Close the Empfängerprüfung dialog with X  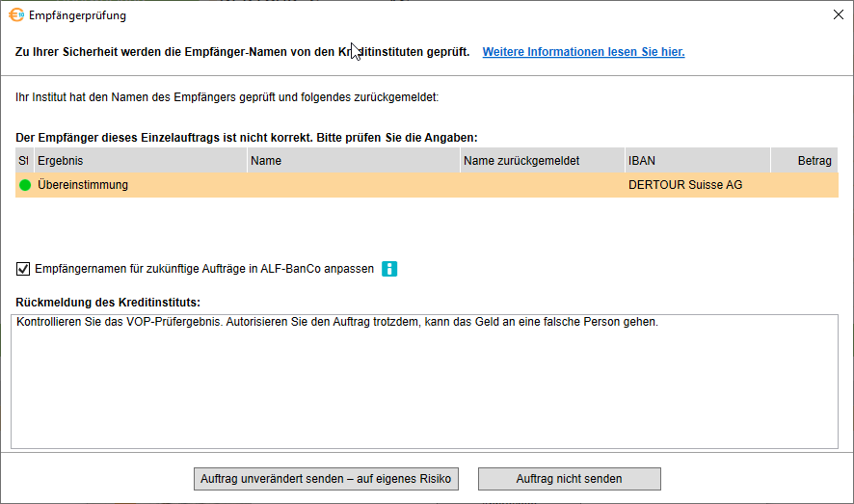coord(837,14)
